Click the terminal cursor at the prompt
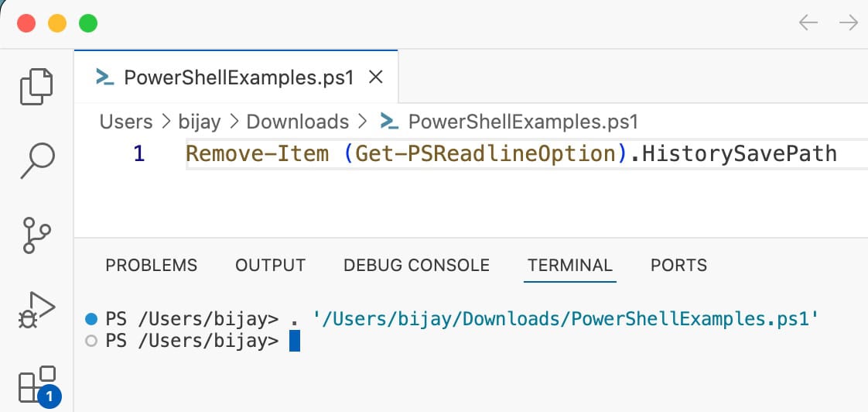Image resolution: width=868 pixels, height=412 pixels. point(295,341)
